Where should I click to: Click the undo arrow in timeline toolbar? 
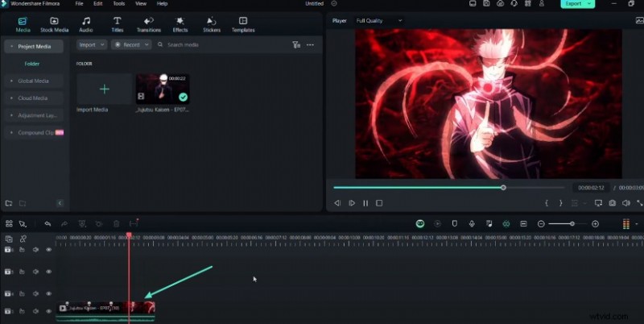point(47,223)
